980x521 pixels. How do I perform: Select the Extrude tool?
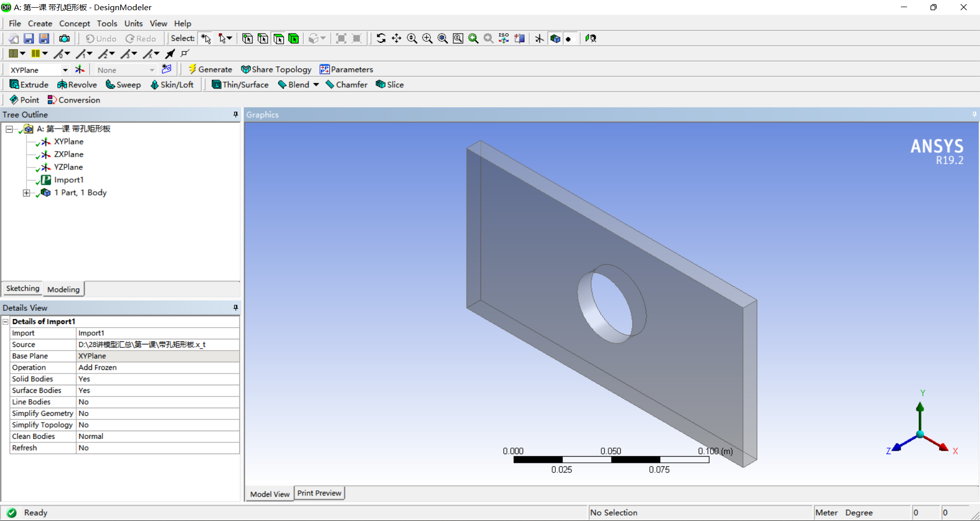tap(29, 85)
